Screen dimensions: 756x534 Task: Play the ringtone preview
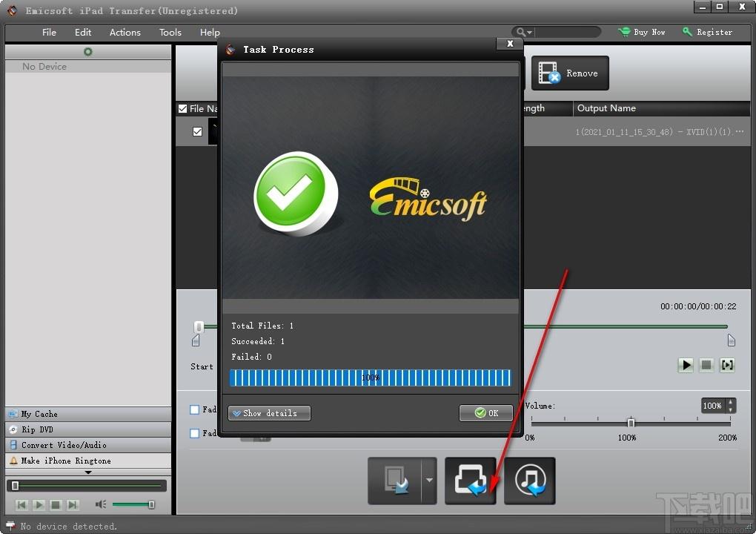(686, 365)
